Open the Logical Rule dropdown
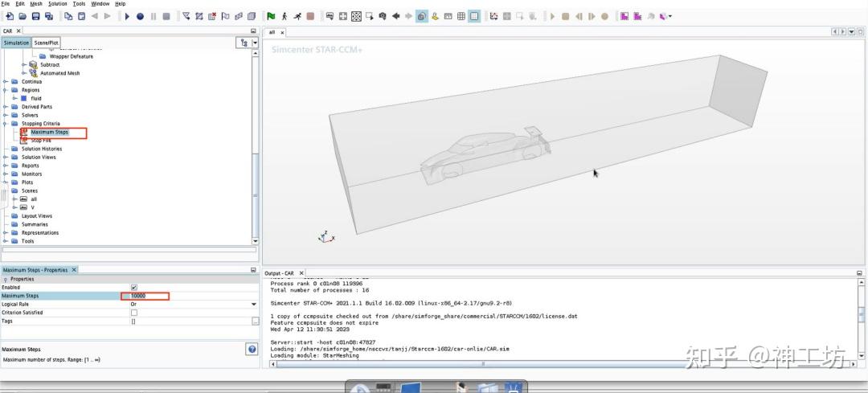The width and height of the screenshot is (868, 393). (x=253, y=305)
